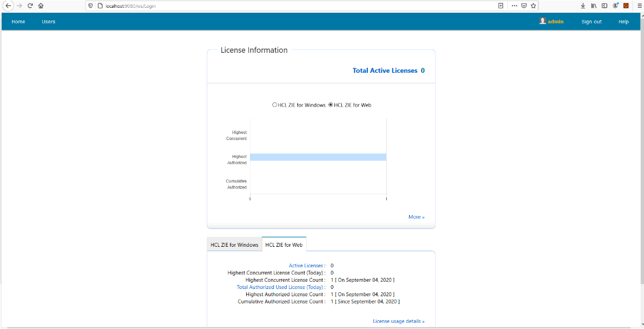This screenshot has height=329, width=644.
Task: Go back with the browser back arrow
Action: tap(8, 6)
